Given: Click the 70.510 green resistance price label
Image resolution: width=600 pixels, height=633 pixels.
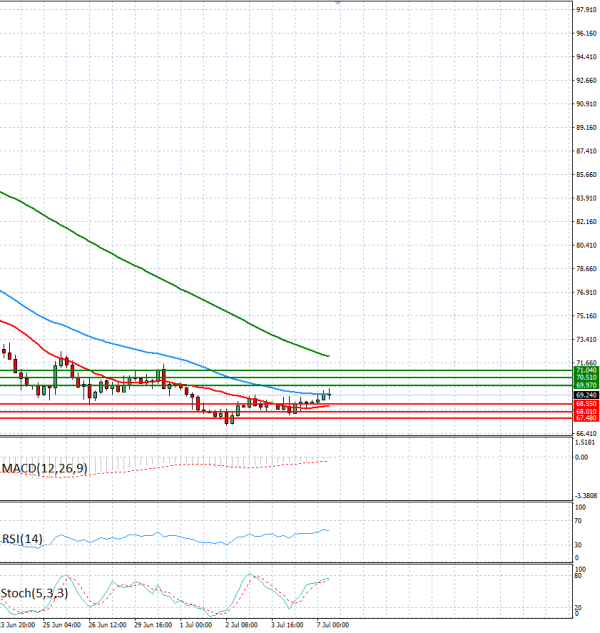Looking at the screenshot, I should point(586,377).
